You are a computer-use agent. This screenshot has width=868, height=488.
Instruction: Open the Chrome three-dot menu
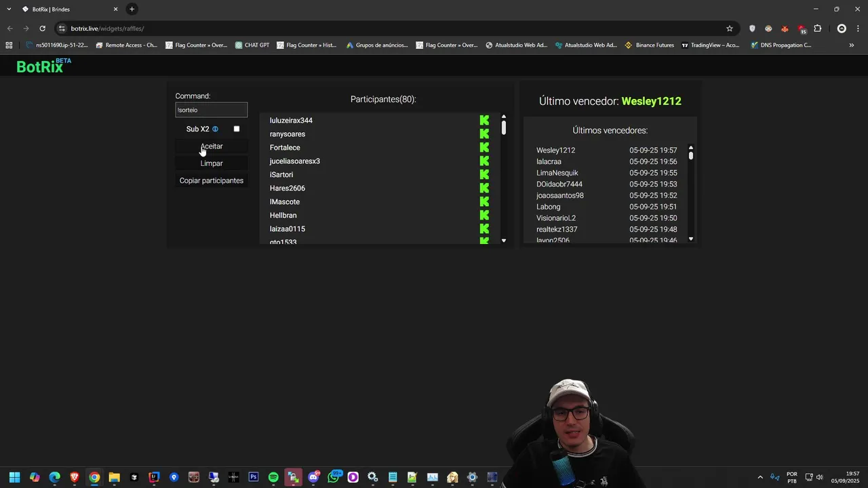(859, 28)
